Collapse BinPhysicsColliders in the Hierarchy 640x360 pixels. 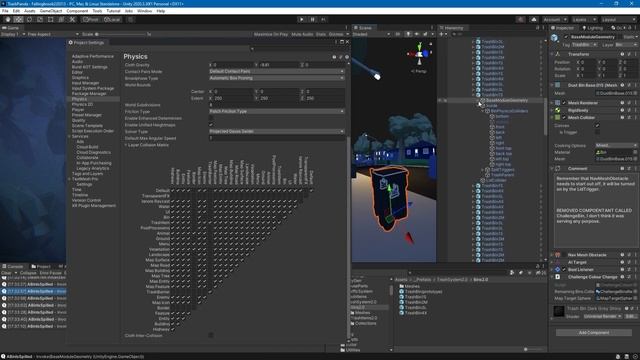coord(482,111)
